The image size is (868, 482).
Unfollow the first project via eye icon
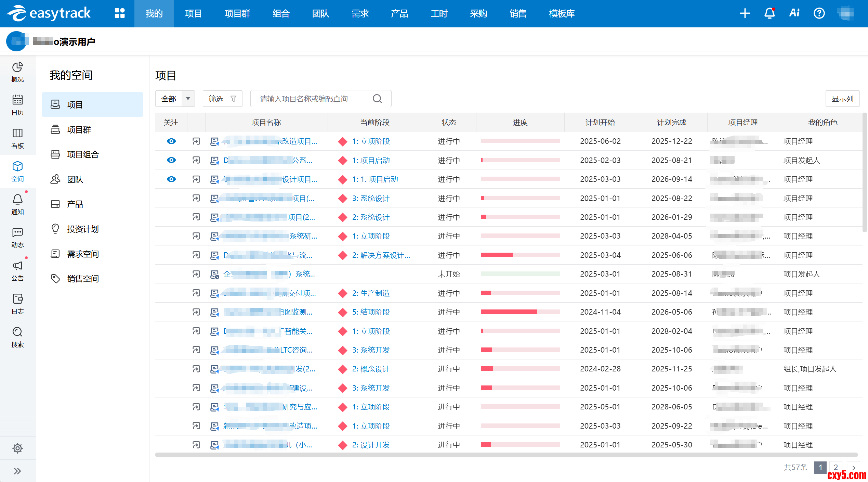click(x=171, y=141)
